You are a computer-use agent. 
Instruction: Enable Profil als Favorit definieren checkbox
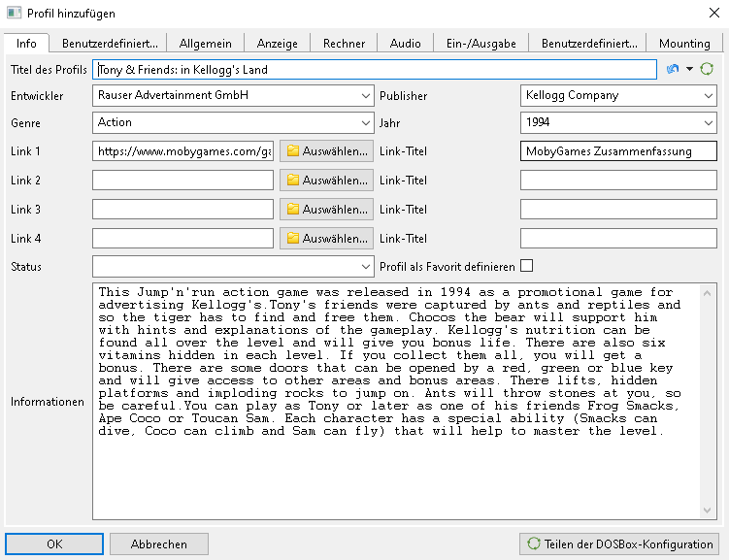(527, 266)
